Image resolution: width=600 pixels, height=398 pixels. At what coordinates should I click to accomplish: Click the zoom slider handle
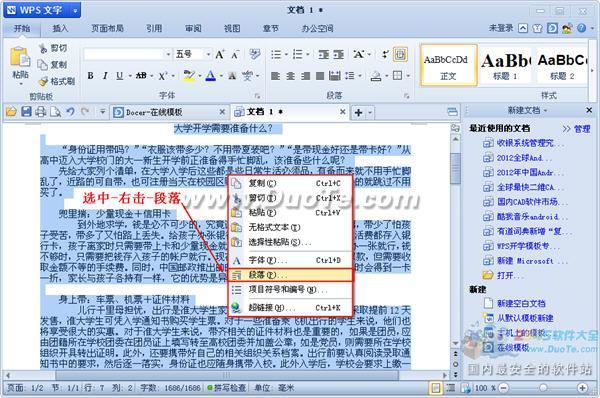[543, 388]
